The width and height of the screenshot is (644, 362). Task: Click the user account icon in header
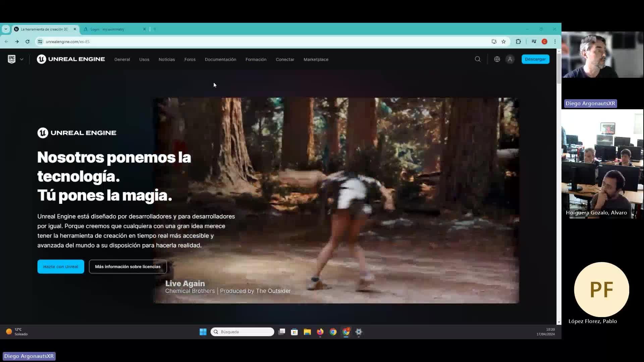point(510,59)
